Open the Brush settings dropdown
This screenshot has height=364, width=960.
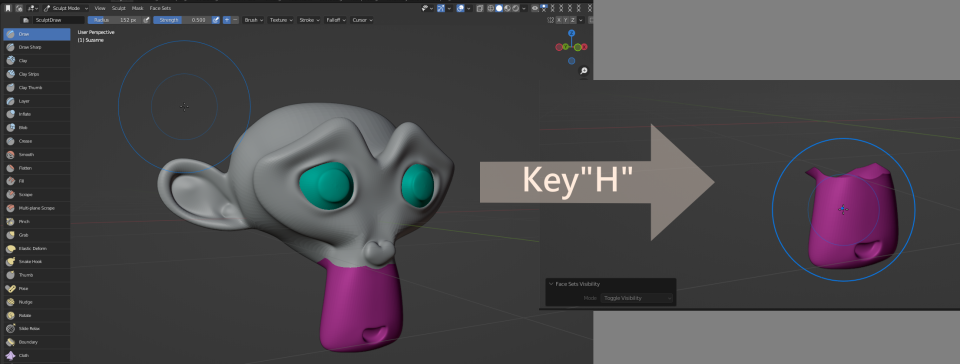click(x=253, y=20)
